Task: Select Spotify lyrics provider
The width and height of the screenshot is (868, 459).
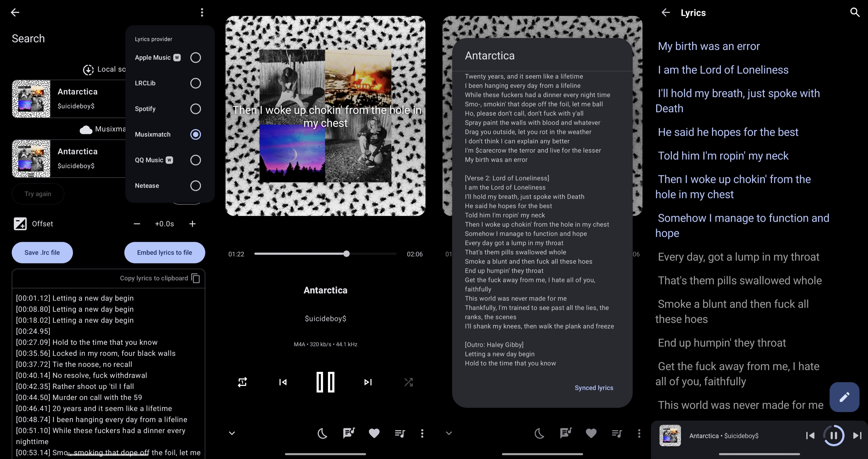Action: pos(195,109)
